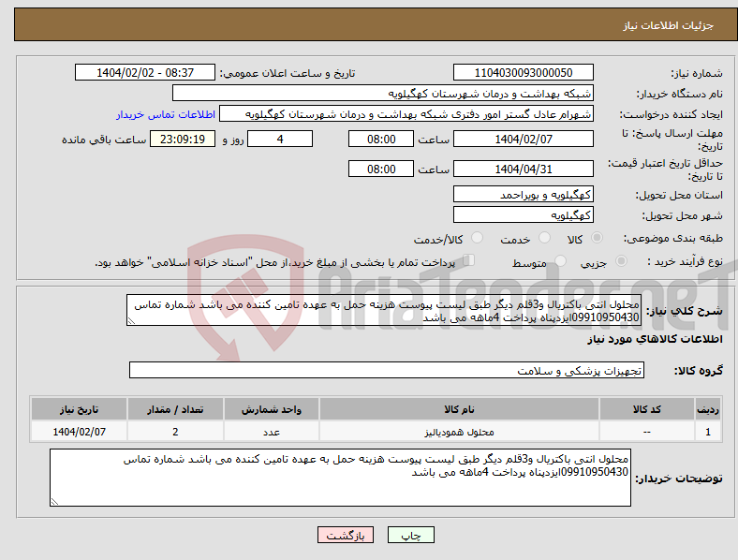Click the unit cell عدد
This screenshot has height=560, width=738.
272,432
